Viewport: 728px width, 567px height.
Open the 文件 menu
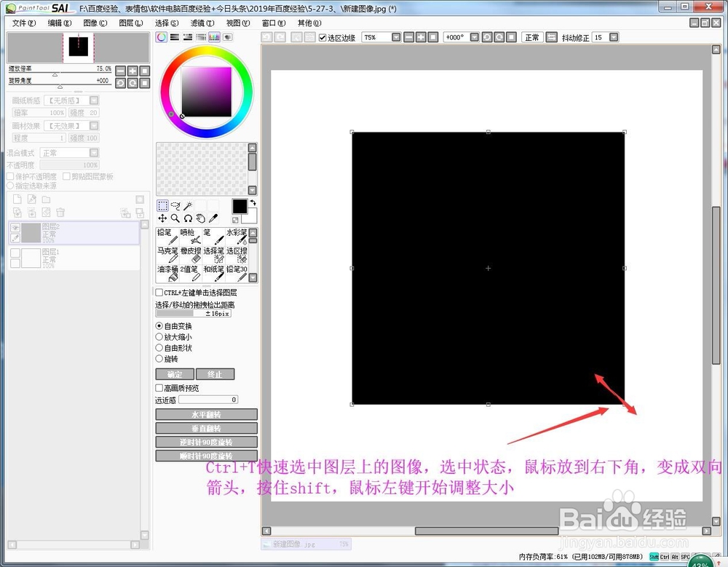(24, 23)
